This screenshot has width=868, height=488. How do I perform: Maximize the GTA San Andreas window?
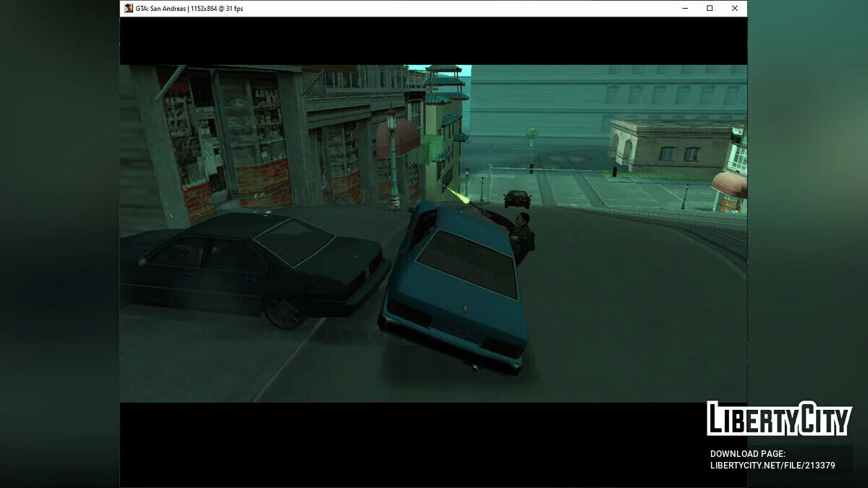click(x=710, y=9)
